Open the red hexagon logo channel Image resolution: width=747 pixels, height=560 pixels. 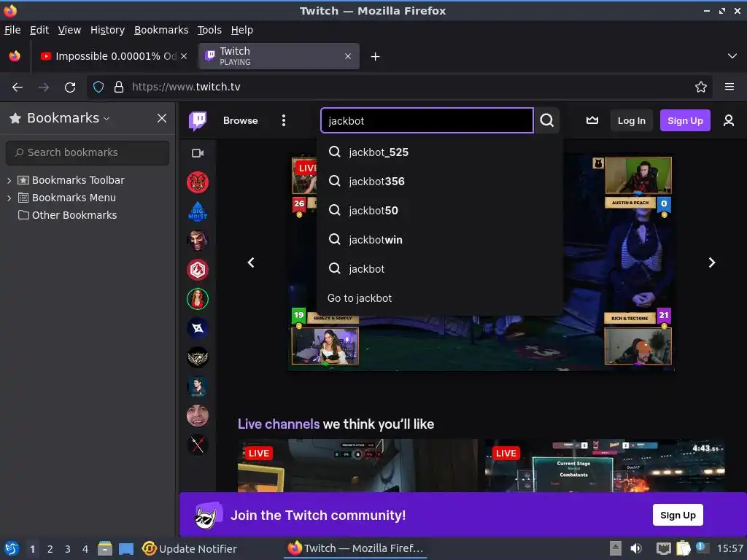tap(197, 270)
